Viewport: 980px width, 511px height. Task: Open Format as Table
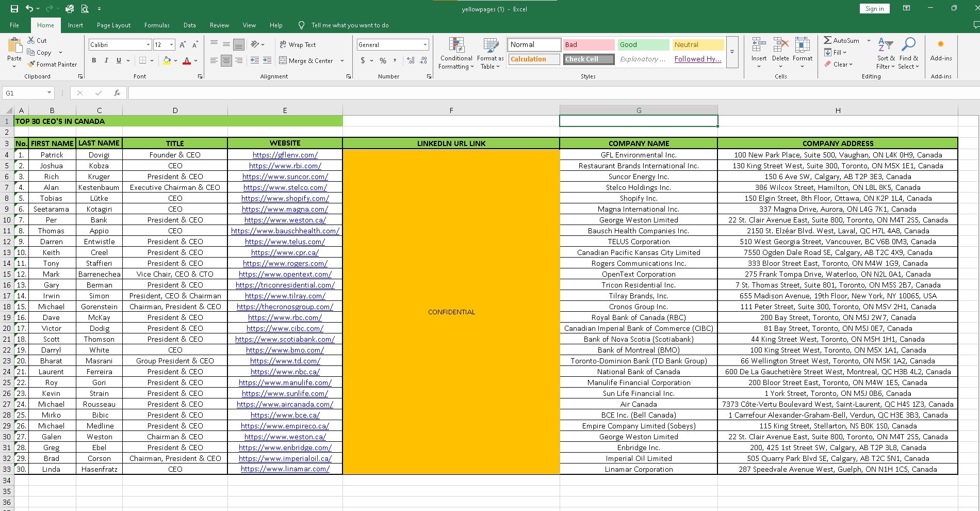point(490,53)
